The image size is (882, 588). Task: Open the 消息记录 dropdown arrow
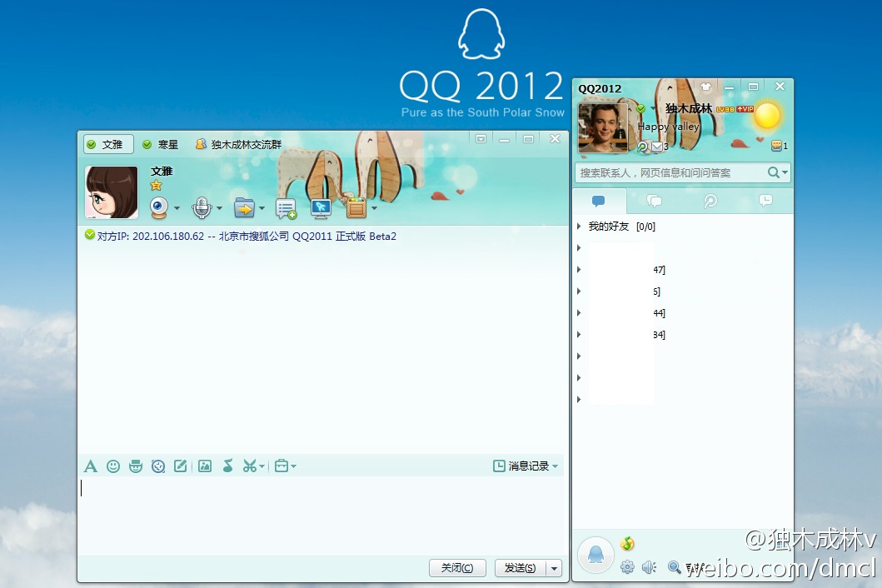[556, 466]
